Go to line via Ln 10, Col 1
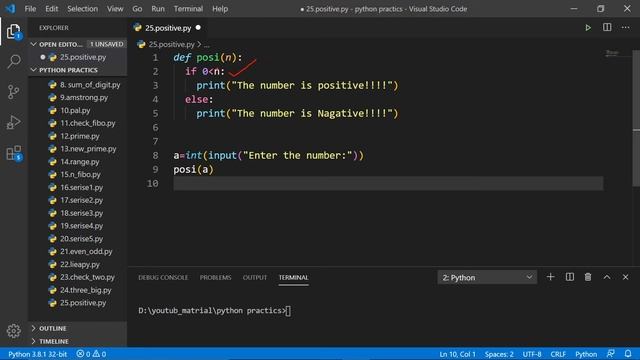The width and height of the screenshot is (640, 360). (457, 354)
